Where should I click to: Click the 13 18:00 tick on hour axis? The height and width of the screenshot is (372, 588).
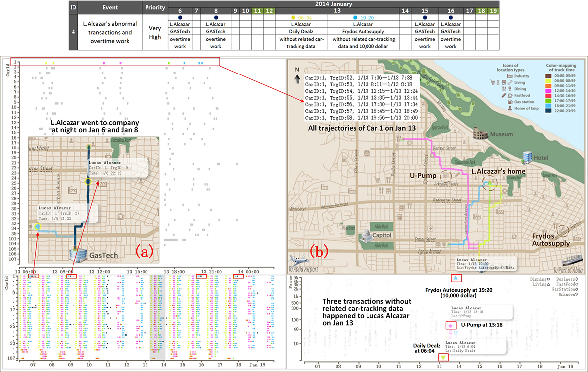click(x=174, y=272)
